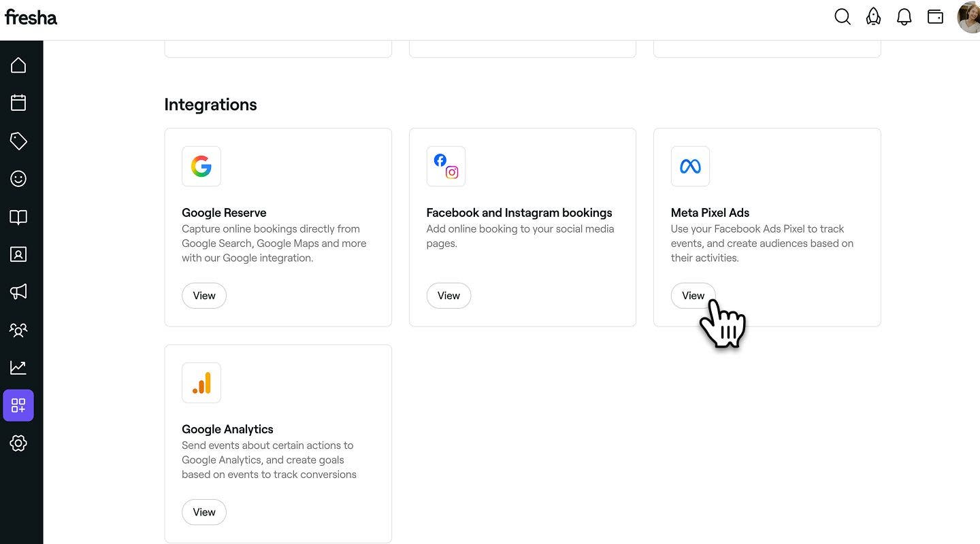Select the Add-ons grid icon
Viewport: 980px width, 544px height.
click(18, 406)
